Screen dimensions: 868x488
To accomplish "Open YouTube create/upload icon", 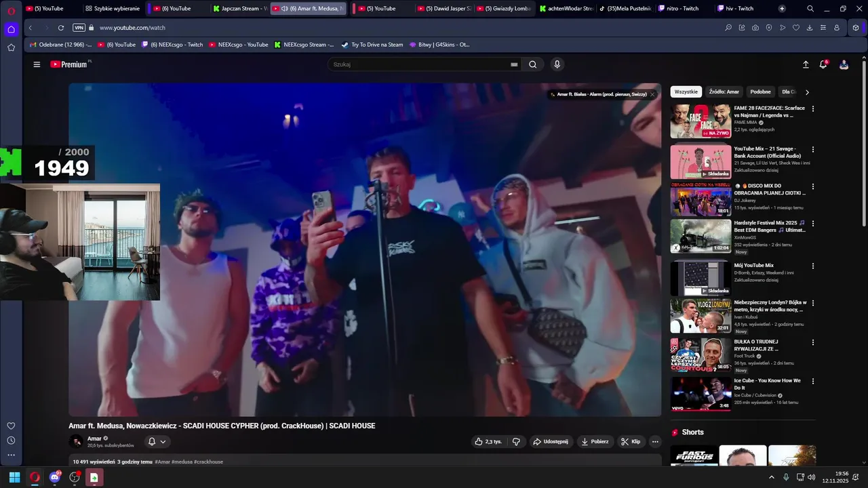I will tap(806, 64).
